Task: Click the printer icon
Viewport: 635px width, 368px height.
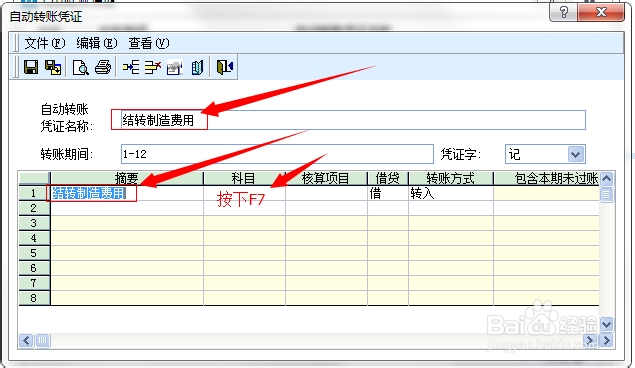Action: 103,67
